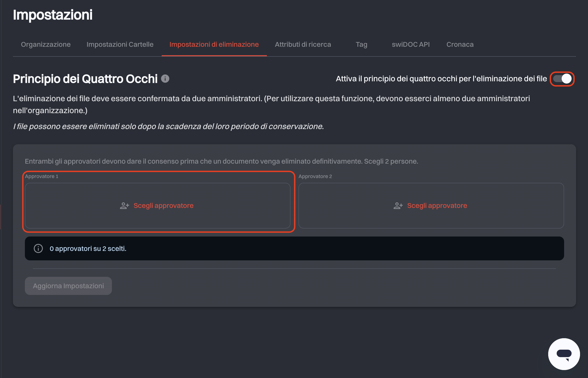Click the info icon beside Principio dei Quattro Occhi
588x378 pixels.
165,79
